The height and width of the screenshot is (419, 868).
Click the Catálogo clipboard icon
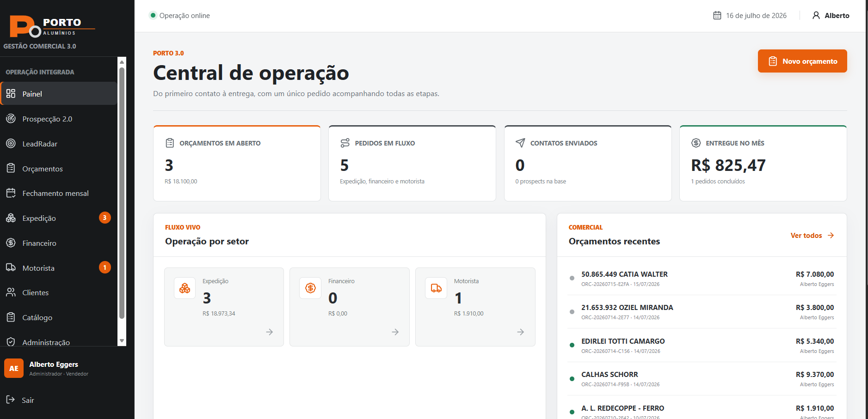click(11, 317)
